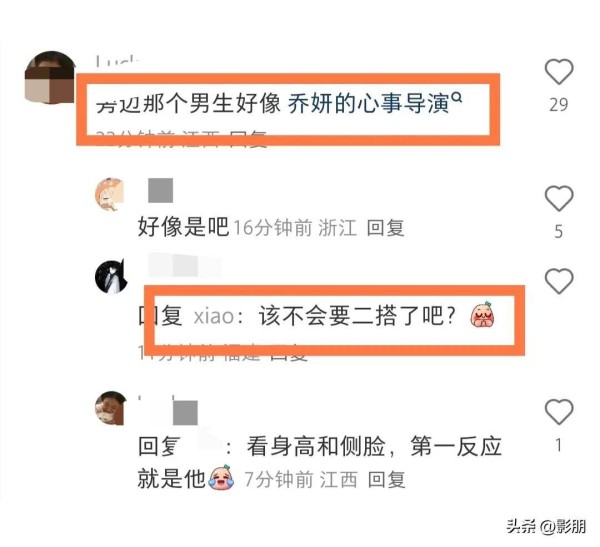Click the crying-laughing emoji after 就是他
The image size is (600, 547).
pos(221,477)
